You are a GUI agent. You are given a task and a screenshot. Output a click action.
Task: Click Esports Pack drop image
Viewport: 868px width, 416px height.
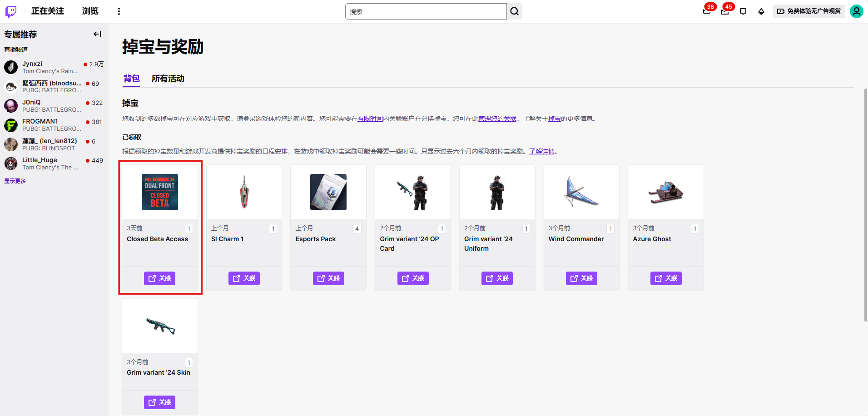point(328,192)
